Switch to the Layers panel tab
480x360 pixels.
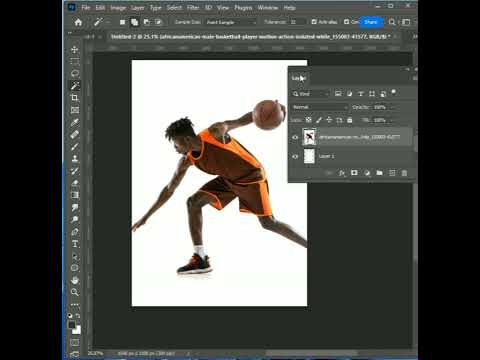coord(299,78)
